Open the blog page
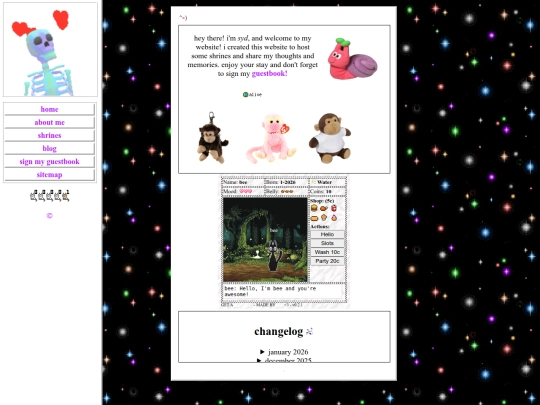 click(50, 148)
